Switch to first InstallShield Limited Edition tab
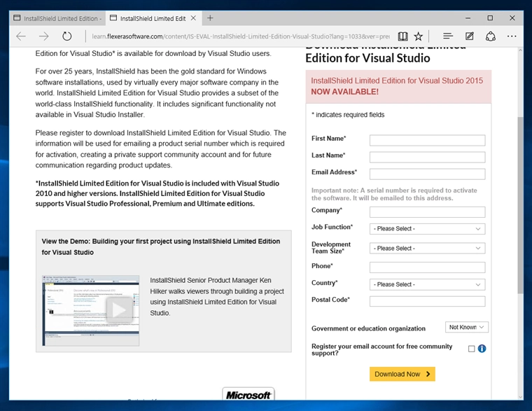The width and height of the screenshot is (532, 411). coord(57,18)
